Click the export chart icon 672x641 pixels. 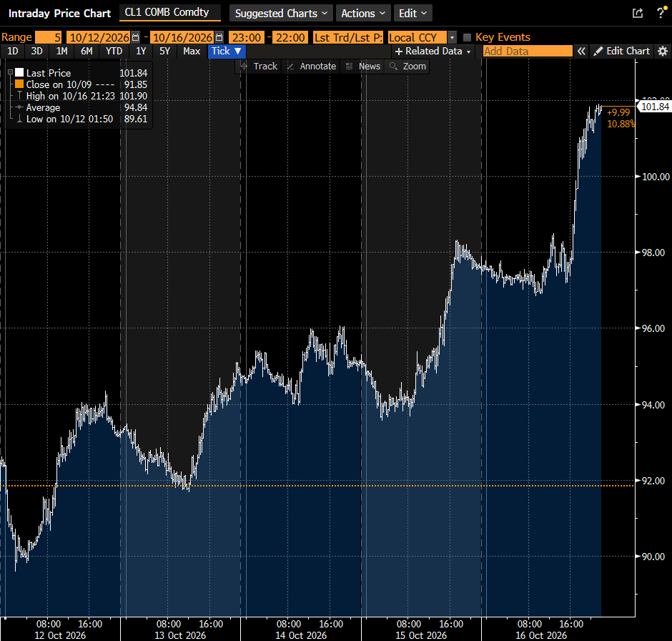[x=638, y=14]
